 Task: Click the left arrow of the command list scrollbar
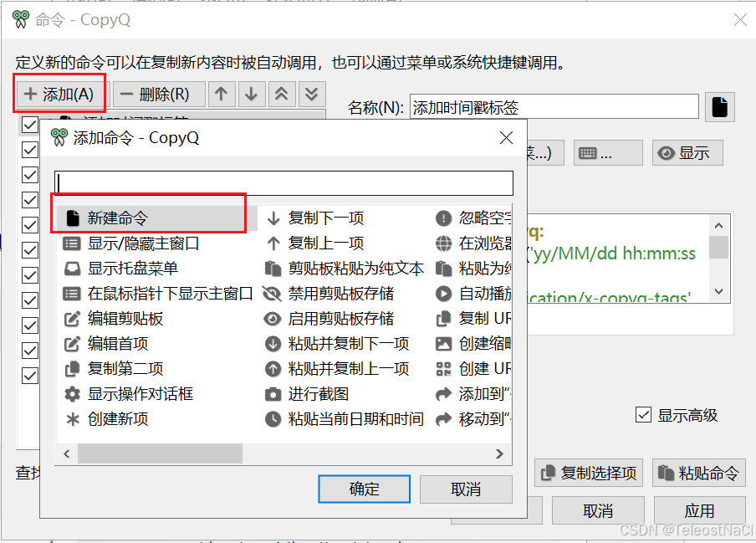pyautogui.click(x=67, y=453)
